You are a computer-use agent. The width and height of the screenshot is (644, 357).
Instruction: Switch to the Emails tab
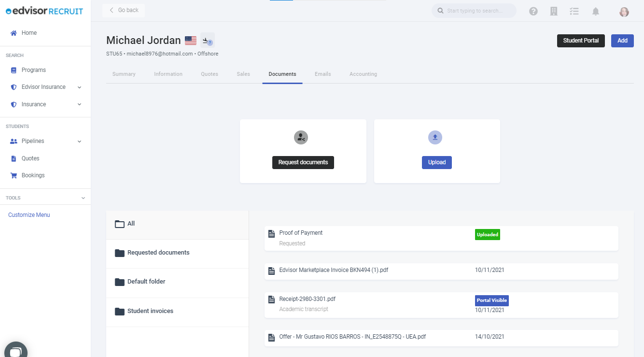point(323,74)
